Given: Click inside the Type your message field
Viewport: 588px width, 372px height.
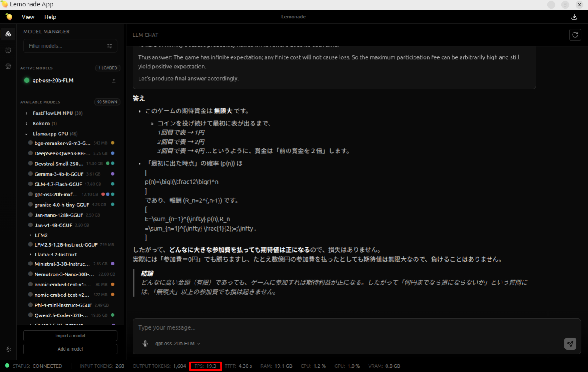Looking at the screenshot, I should tap(299, 327).
